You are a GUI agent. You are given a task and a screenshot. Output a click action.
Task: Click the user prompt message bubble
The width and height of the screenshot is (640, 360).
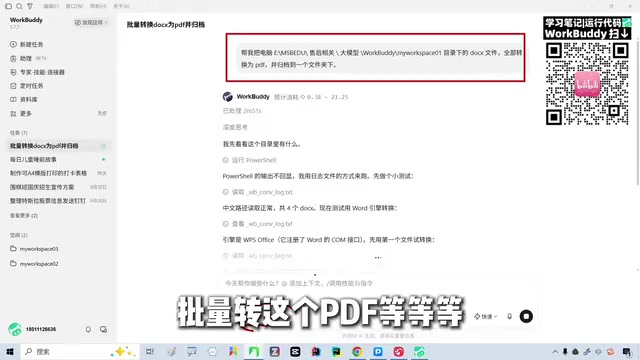[x=381, y=58]
